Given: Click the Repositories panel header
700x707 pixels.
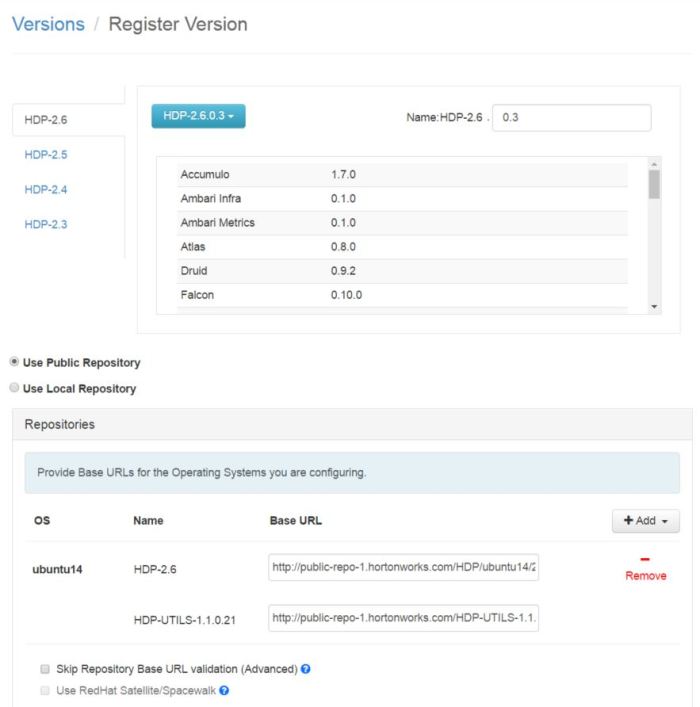Looking at the screenshot, I should click(x=352, y=424).
